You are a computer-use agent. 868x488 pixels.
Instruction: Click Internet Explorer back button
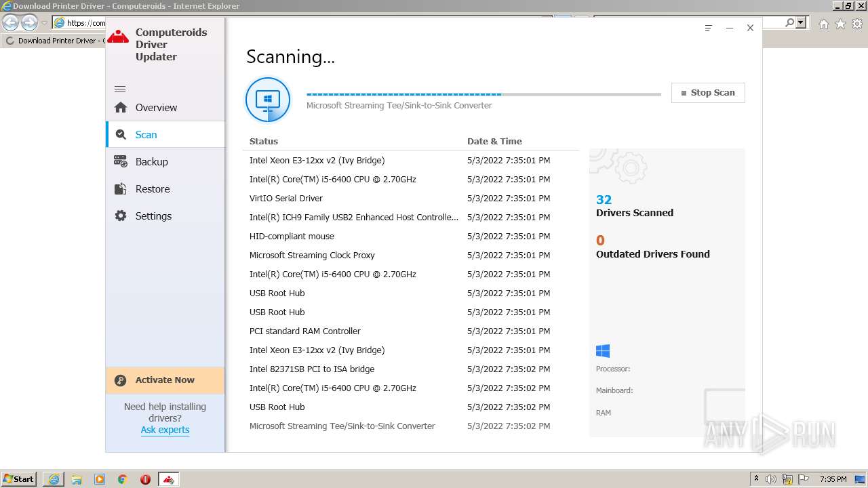click(11, 23)
